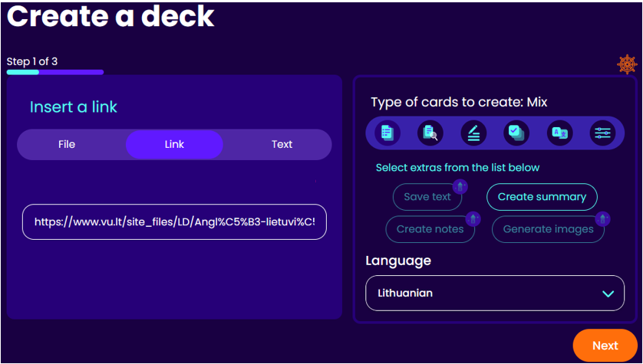Select the Link tab
643x364 pixels.
click(174, 144)
